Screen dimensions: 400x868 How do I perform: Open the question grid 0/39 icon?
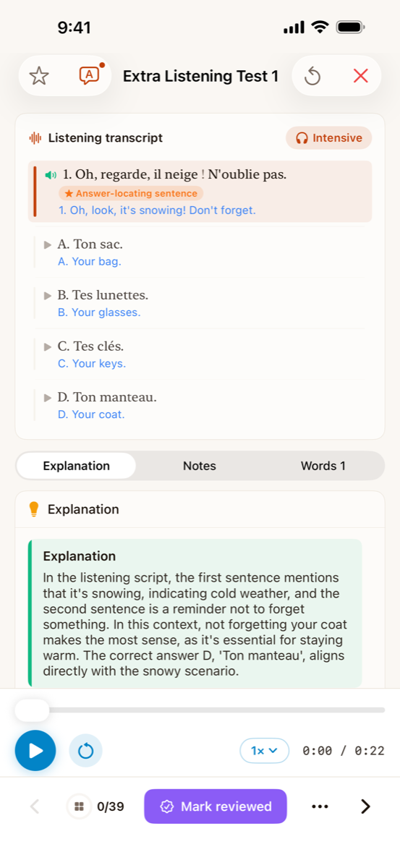pos(79,807)
